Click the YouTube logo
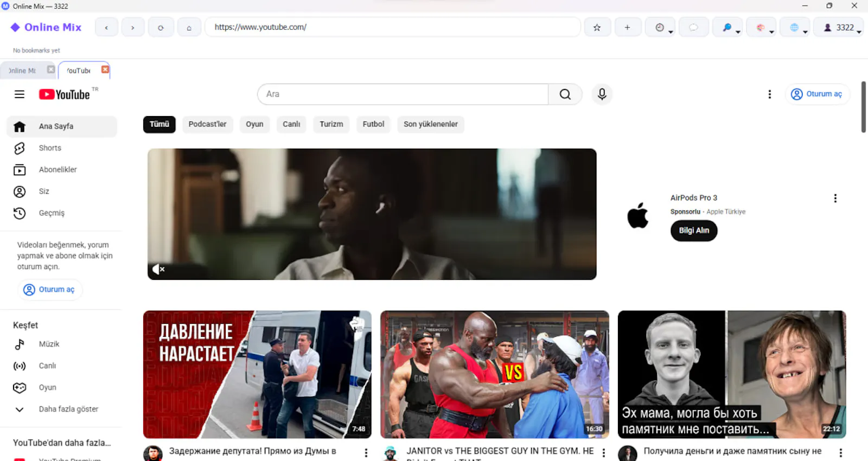 click(x=65, y=94)
